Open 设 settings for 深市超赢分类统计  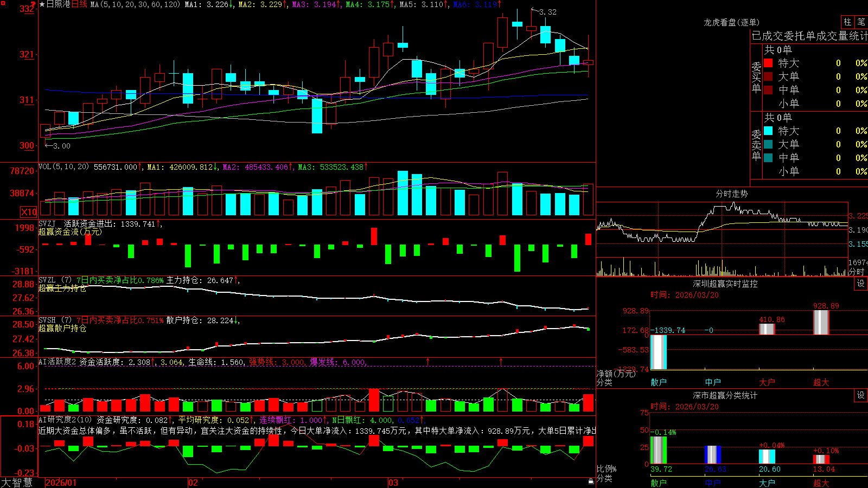(x=861, y=395)
